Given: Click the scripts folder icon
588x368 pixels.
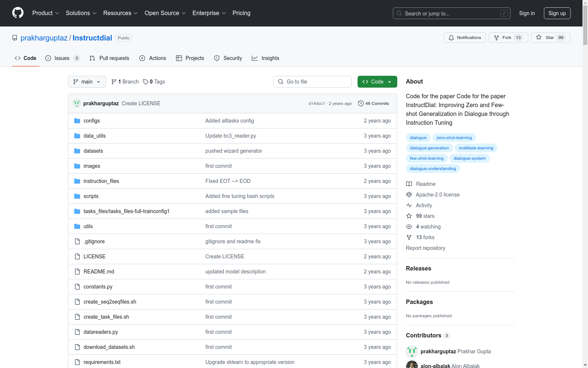Looking at the screenshot, I should (x=77, y=196).
